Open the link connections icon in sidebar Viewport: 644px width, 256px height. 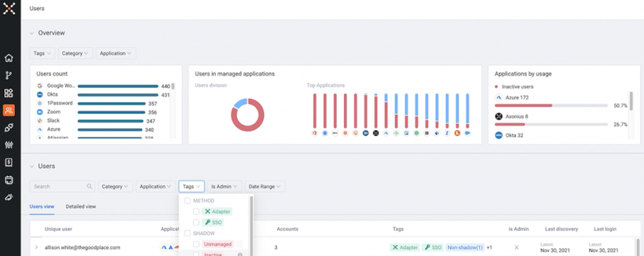pos(9,128)
